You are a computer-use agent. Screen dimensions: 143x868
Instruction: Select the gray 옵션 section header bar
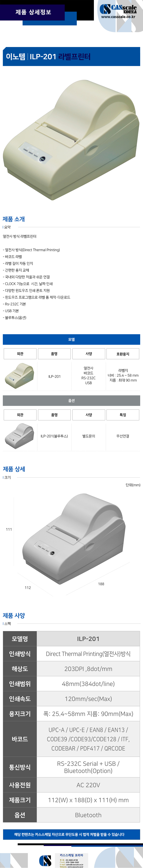71,400
